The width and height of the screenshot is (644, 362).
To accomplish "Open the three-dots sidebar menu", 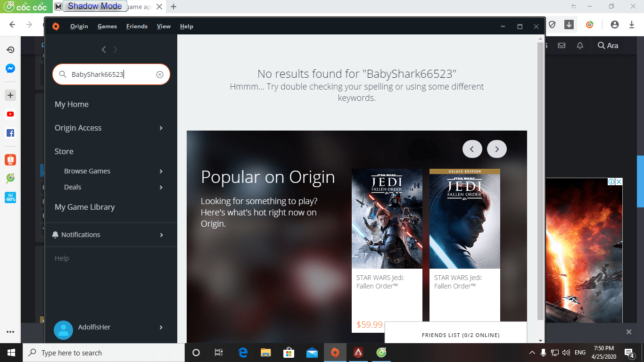I will point(10,332).
